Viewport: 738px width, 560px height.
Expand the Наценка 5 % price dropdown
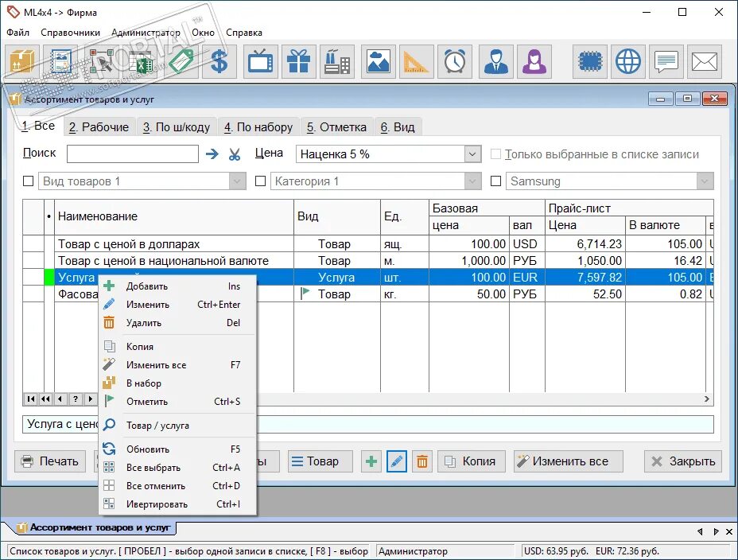[x=472, y=154]
